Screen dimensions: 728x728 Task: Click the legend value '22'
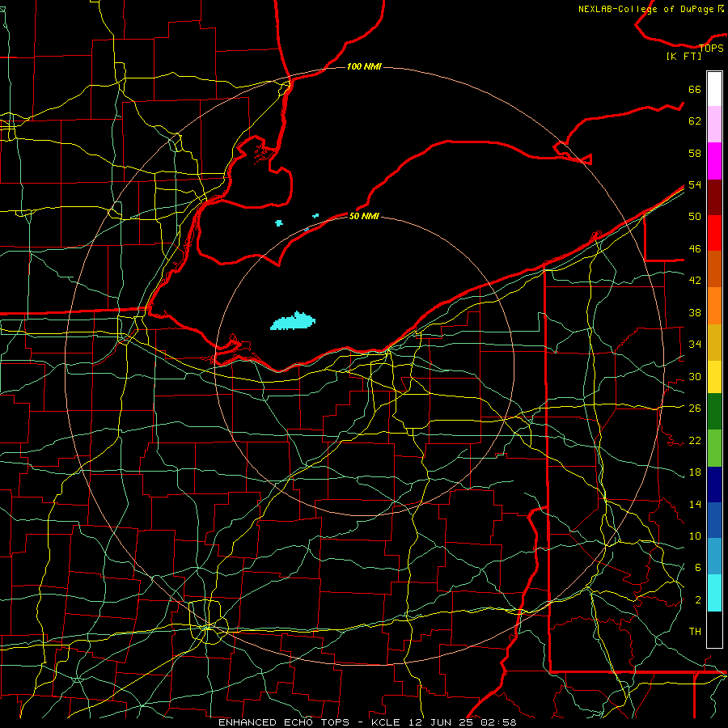pyautogui.click(x=695, y=441)
